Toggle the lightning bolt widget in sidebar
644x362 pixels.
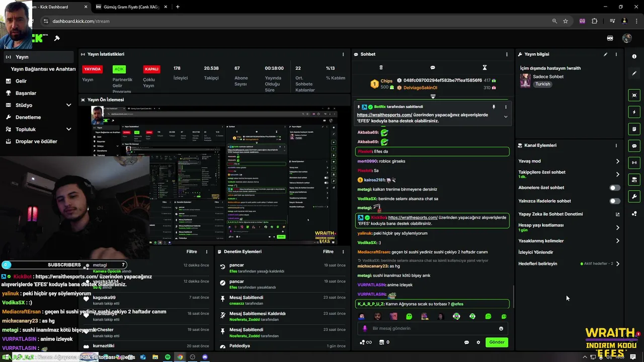click(634, 112)
